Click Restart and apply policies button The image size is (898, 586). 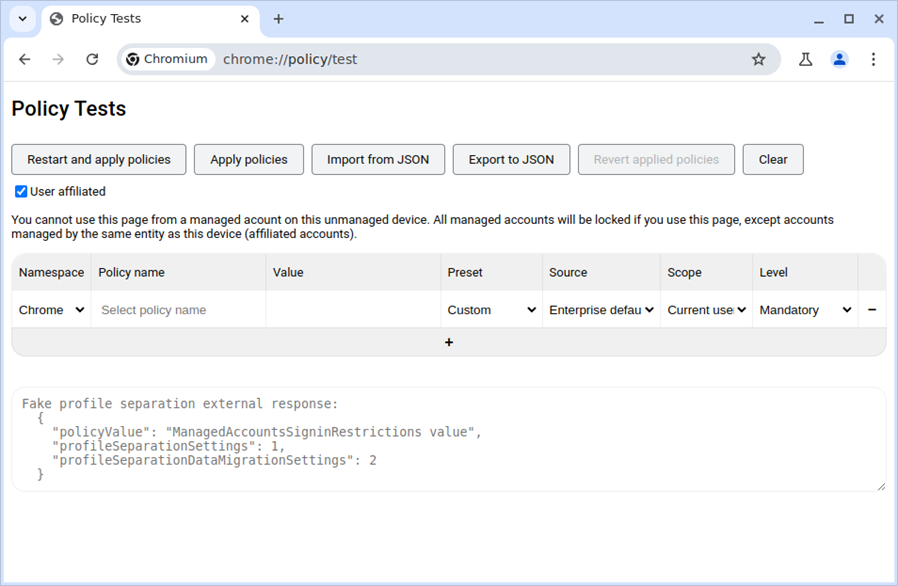[99, 159]
